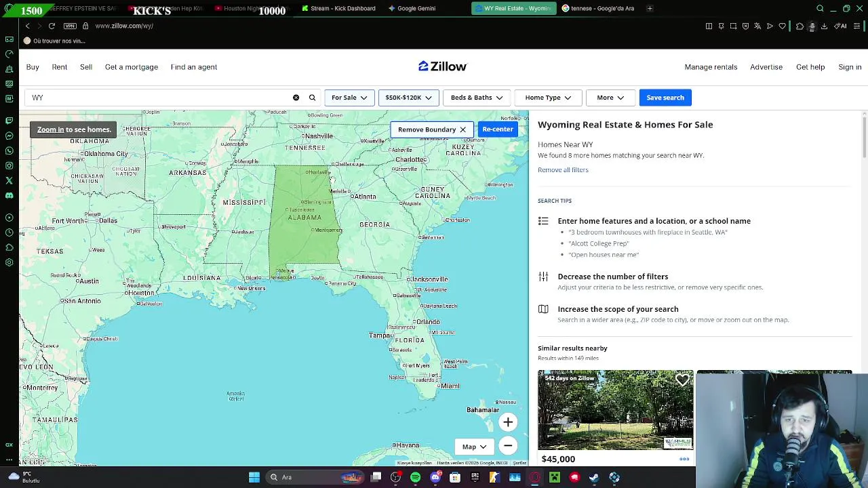The height and width of the screenshot is (488, 868).
Task: Click the Re-center map button
Action: pyautogui.click(x=498, y=129)
